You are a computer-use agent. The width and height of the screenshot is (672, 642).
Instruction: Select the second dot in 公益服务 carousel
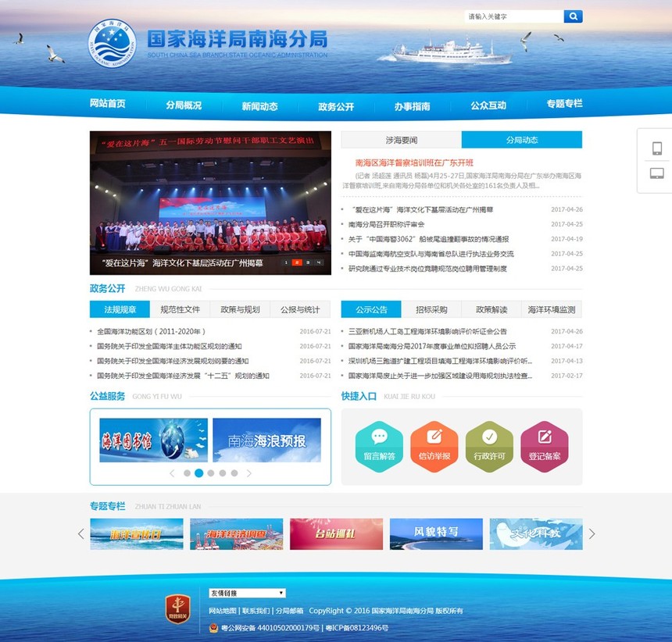point(198,473)
